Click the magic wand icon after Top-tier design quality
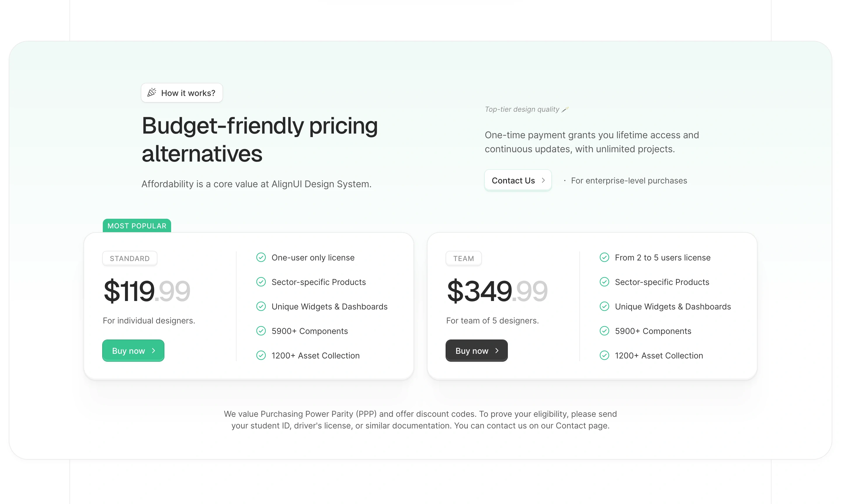The image size is (841, 504). [x=565, y=109]
